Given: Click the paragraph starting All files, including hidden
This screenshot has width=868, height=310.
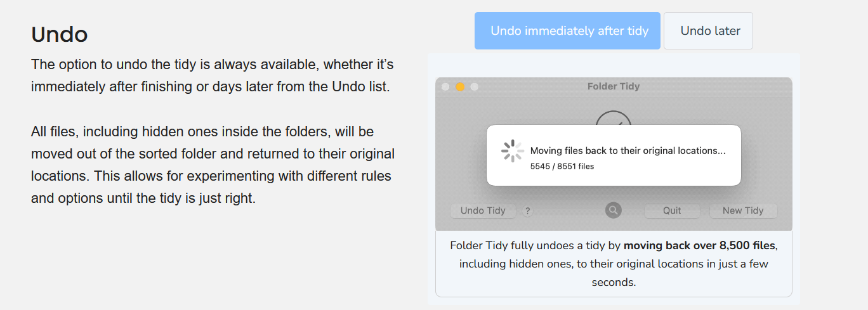Looking at the screenshot, I should 213,165.
